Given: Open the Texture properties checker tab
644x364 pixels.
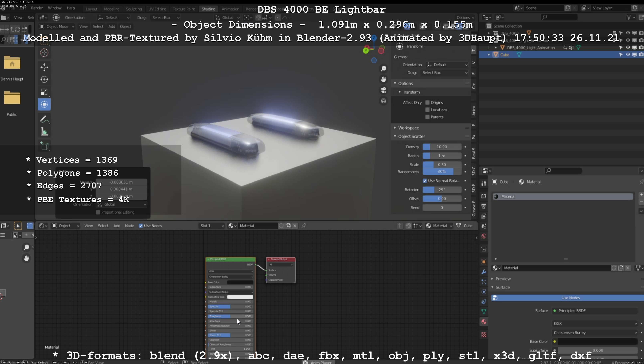Looking at the screenshot, I should point(484,335).
